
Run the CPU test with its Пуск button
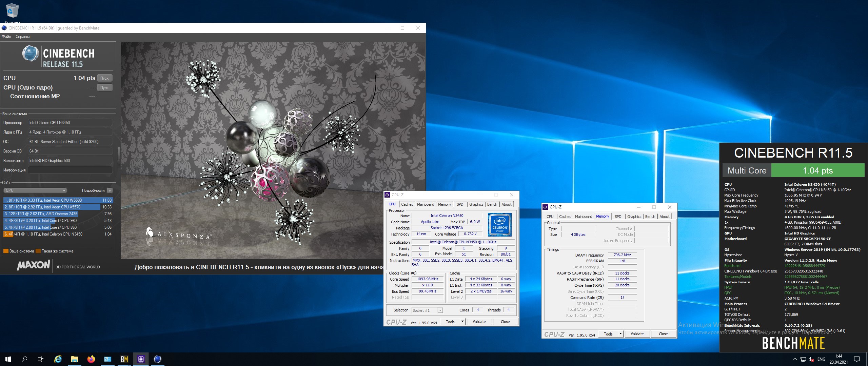coord(104,78)
